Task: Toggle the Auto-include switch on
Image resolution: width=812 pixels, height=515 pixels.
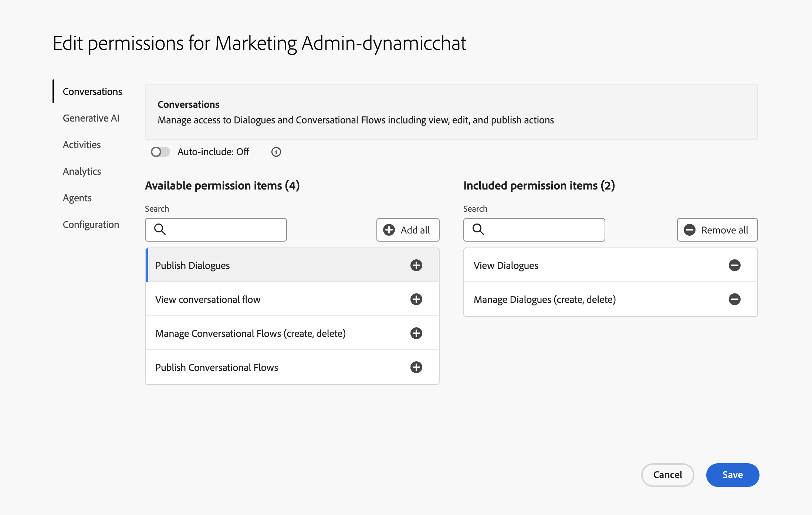Action: pos(160,152)
